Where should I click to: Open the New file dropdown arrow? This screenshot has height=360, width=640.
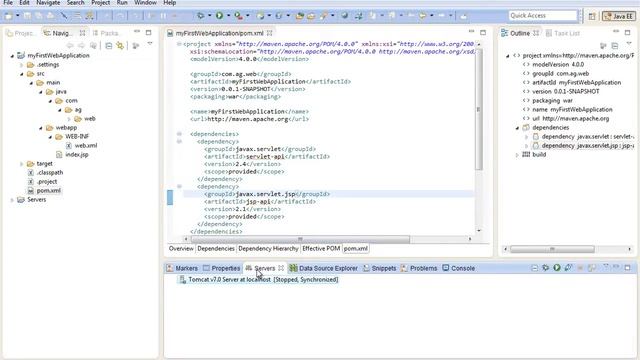coord(18,16)
